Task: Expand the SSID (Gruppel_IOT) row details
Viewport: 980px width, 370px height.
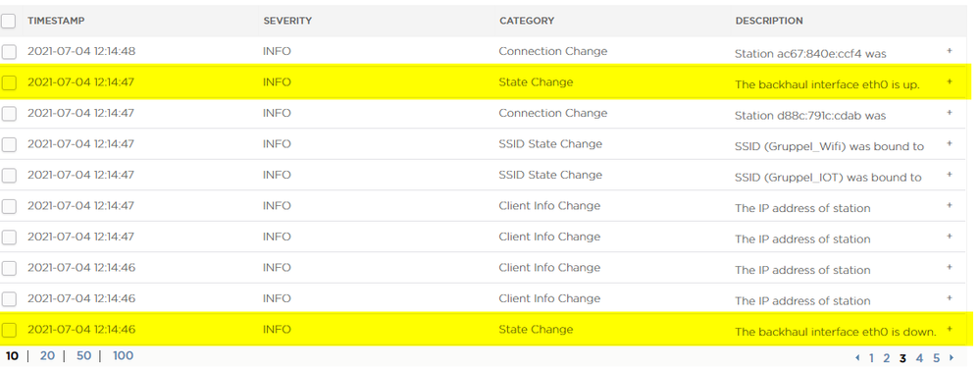Action: [x=950, y=175]
